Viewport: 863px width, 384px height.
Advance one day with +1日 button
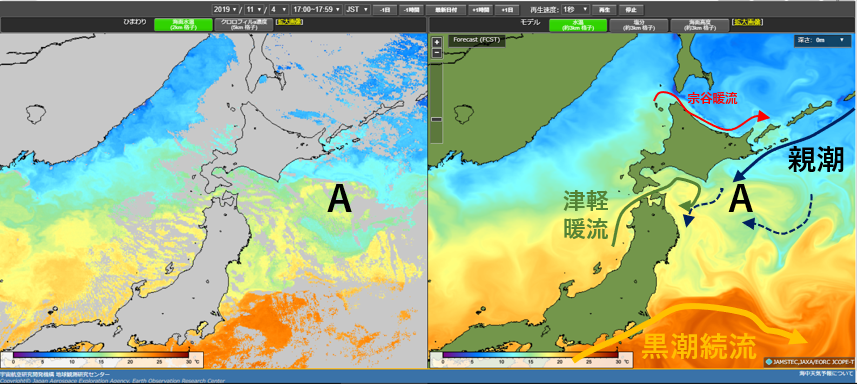tap(507, 10)
